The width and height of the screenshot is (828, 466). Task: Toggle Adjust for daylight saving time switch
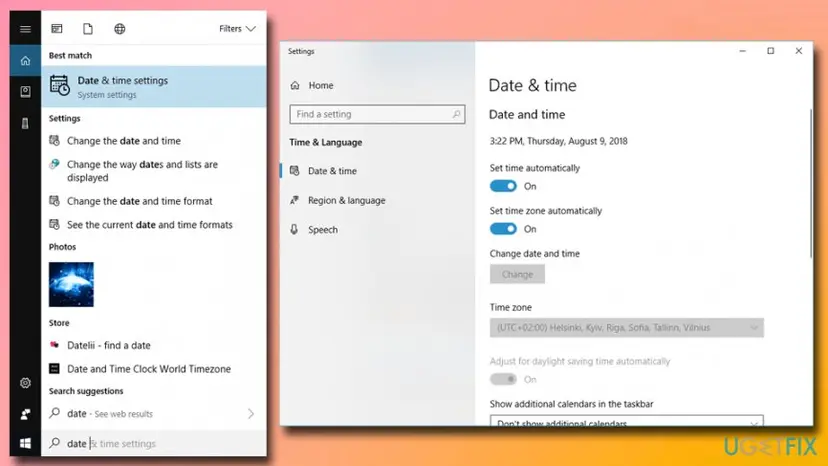(x=503, y=379)
